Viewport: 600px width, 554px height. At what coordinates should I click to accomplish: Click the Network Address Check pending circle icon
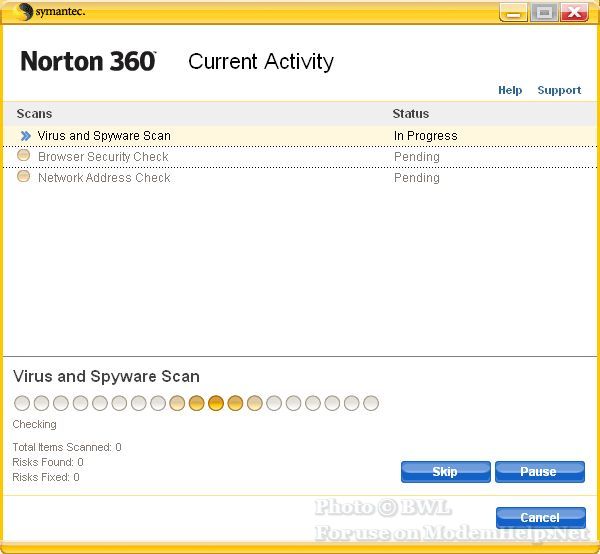pos(24,176)
